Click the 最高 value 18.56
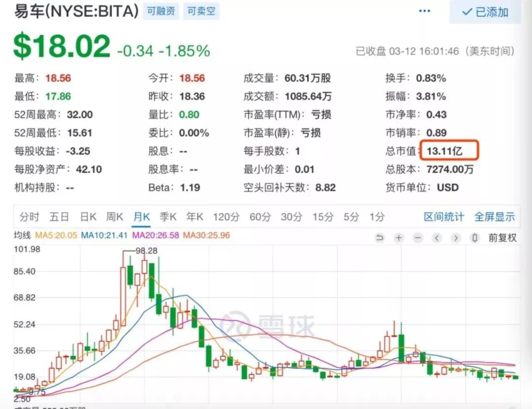Screen dimensions: 532x409 tap(58, 78)
